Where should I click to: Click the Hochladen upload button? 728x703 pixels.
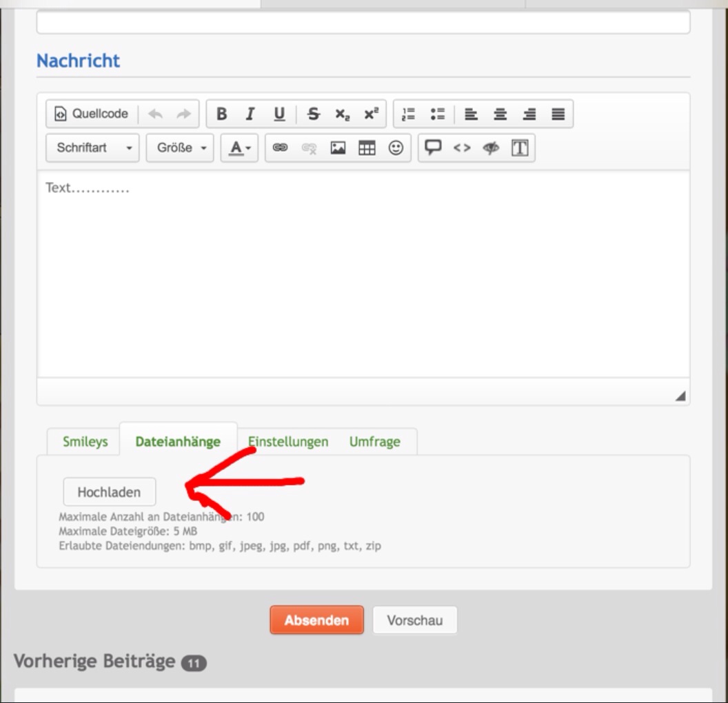[110, 492]
